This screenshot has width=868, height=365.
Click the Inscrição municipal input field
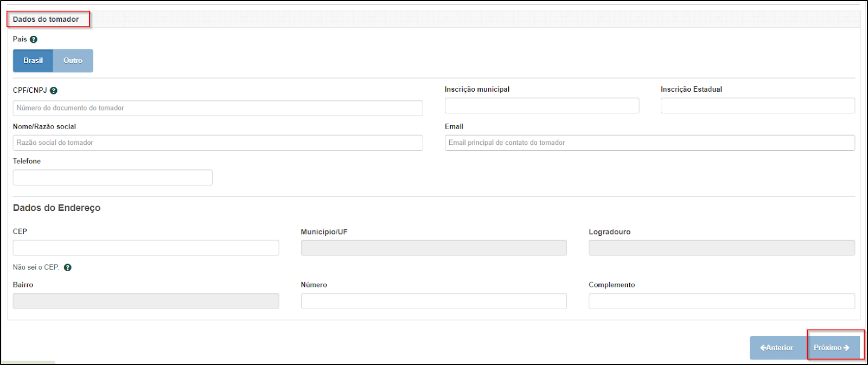[541, 106]
